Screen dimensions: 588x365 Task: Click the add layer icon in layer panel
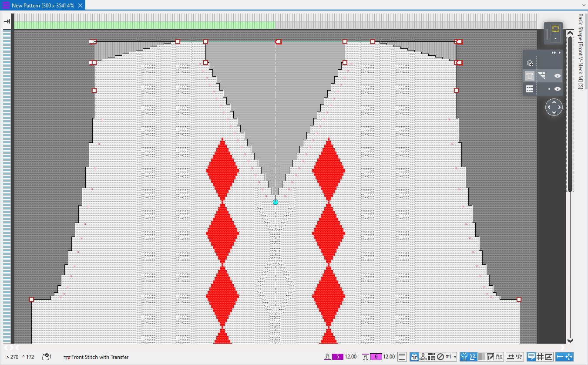click(530, 63)
